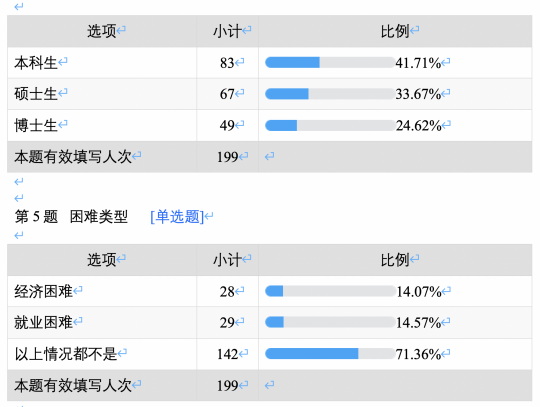Click the 14.07% progress bar
The width and height of the screenshot is (540, 407).
tap(330, 291)
